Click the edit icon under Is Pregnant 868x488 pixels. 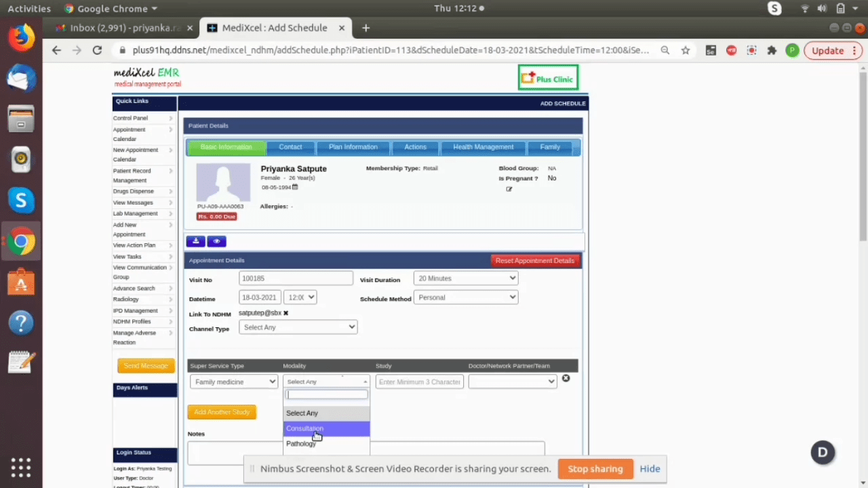[509, 189]
